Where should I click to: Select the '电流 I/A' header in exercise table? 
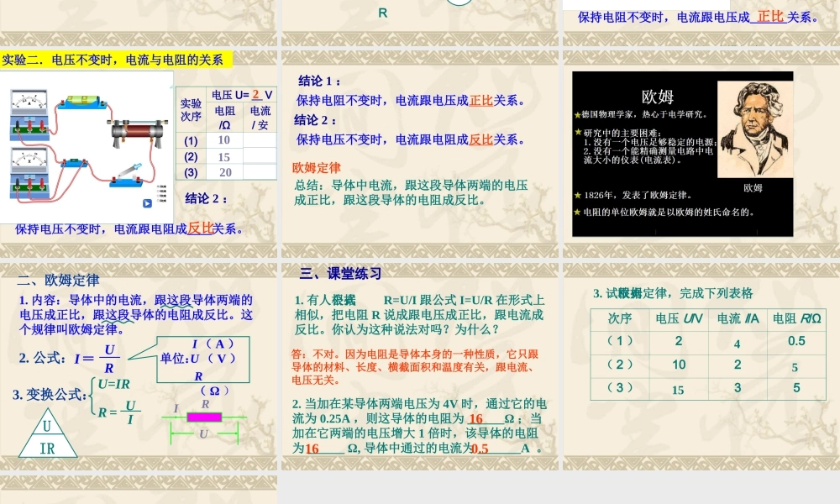coord(738,318)
